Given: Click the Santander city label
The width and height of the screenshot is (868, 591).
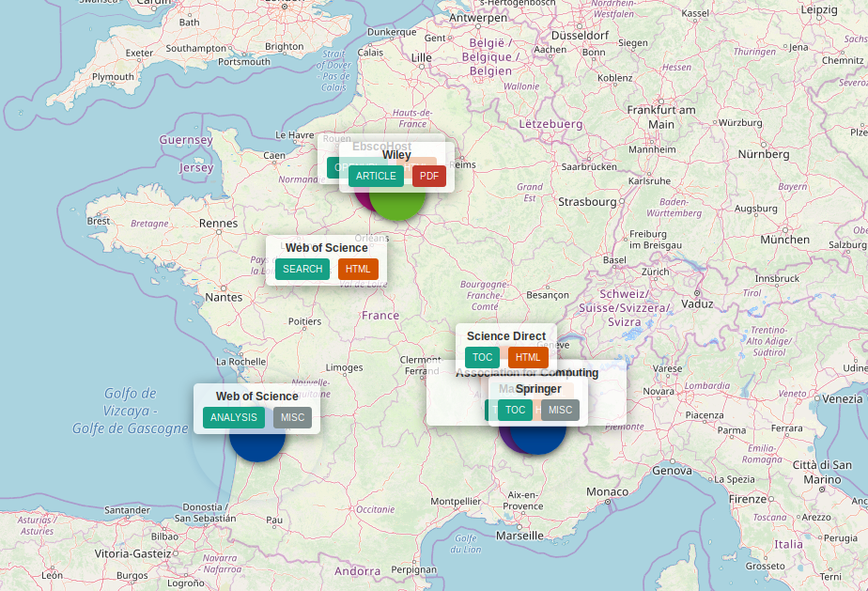Looking at the screenshot, I should point(127,510).
